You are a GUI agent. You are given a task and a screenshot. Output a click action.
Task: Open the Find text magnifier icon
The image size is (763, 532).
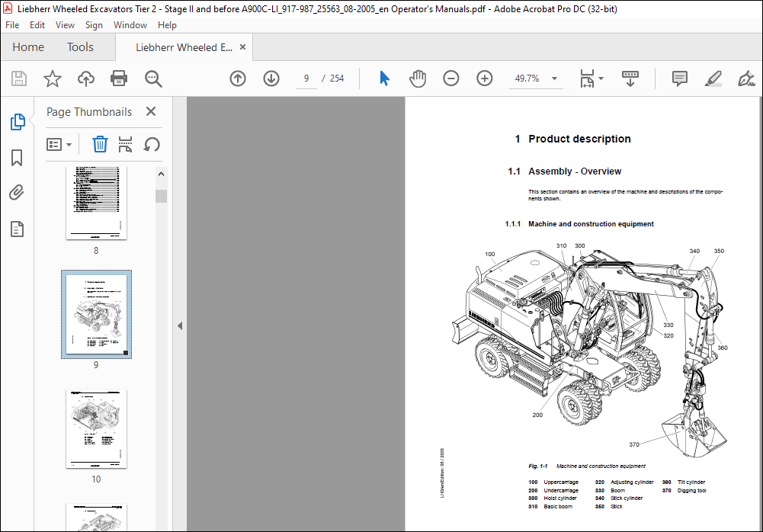tap(153, 79)
